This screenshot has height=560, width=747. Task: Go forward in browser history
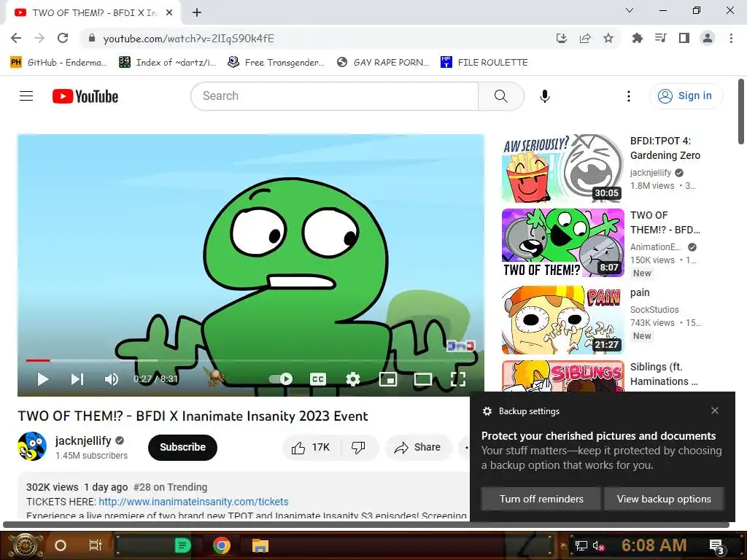39,38
